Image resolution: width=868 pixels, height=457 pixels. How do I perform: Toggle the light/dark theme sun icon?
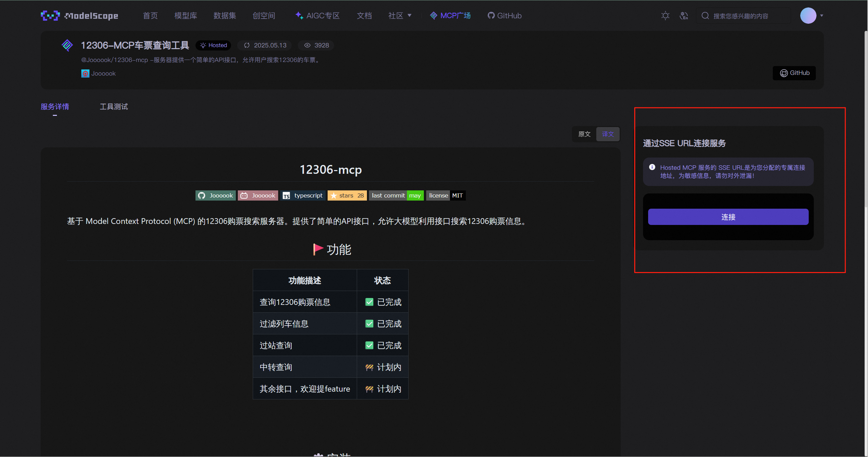coord(665,16)
